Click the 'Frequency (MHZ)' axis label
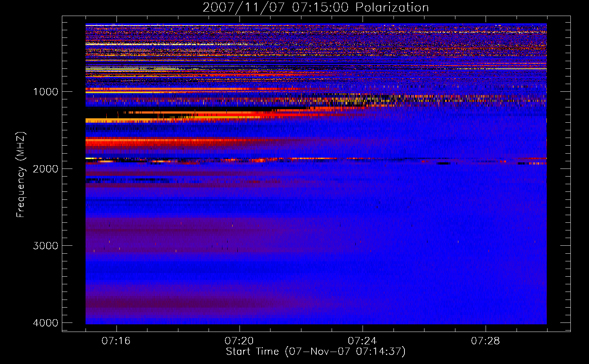Viewport: 589px width, 364px height. click(x=21, y=175)
